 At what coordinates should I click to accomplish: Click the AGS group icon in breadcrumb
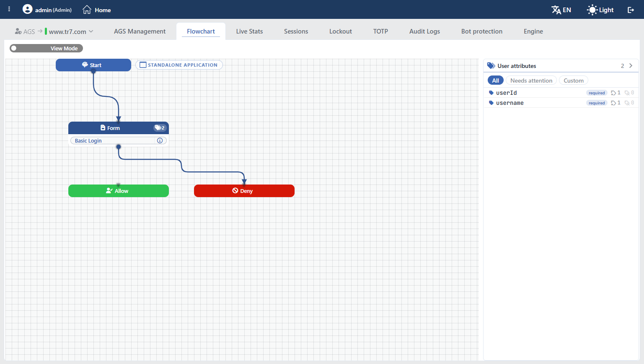tap(18, 31)
